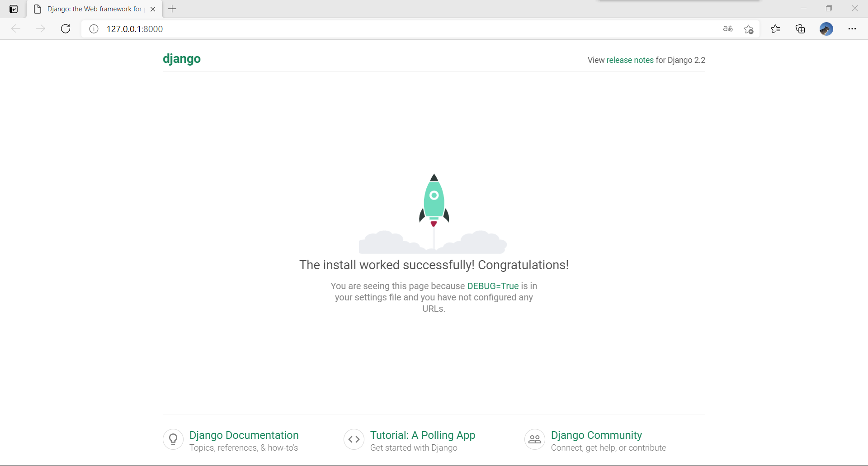Screen dimensions: 868x466
Task: Go forward using the forward arrow
Action: tap(41, 29)
